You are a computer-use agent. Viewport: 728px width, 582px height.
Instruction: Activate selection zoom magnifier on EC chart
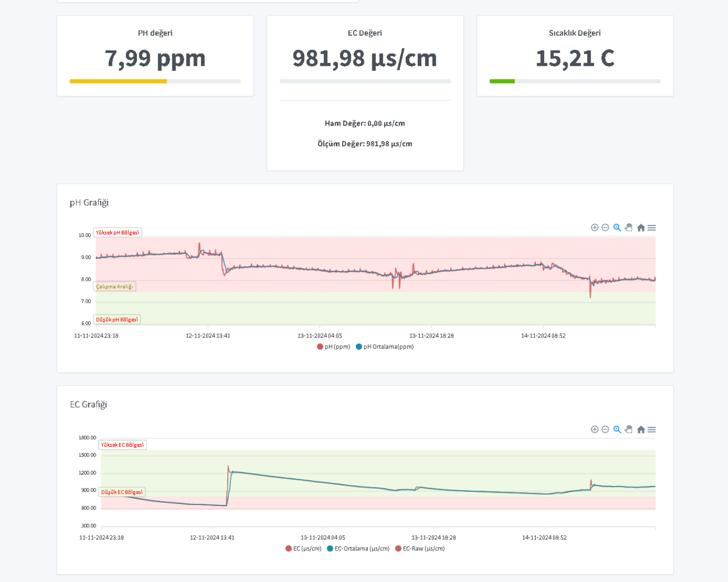[617, 429]
